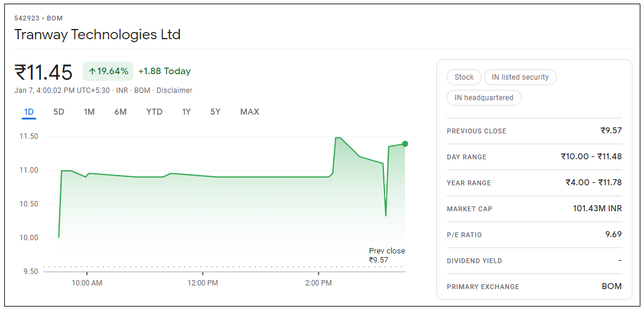Click the YEAR RANGE label
The width and height of the screenshot is (644, 309).
468,183
